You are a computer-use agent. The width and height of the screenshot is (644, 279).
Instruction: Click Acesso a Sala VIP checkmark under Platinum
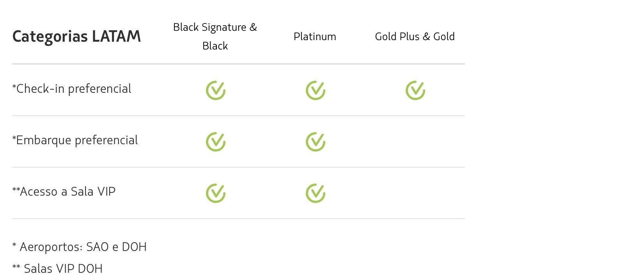click(x=315, y=193)
